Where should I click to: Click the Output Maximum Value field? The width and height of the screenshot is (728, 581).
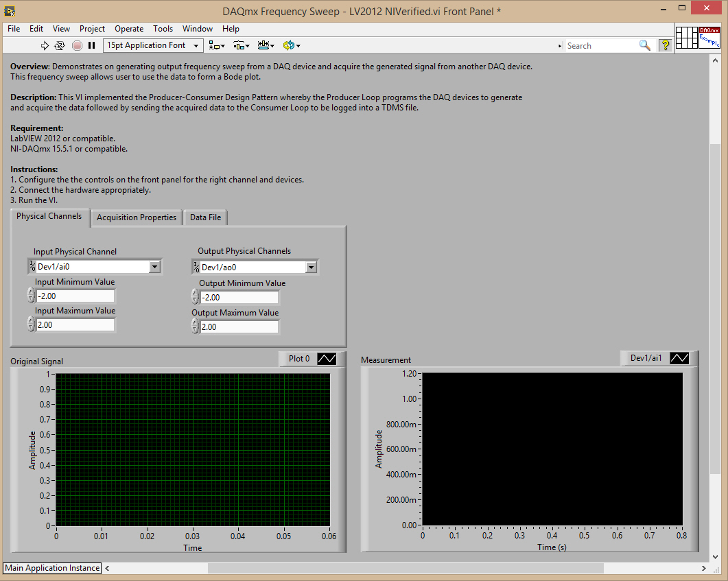(x=239, y=327)
